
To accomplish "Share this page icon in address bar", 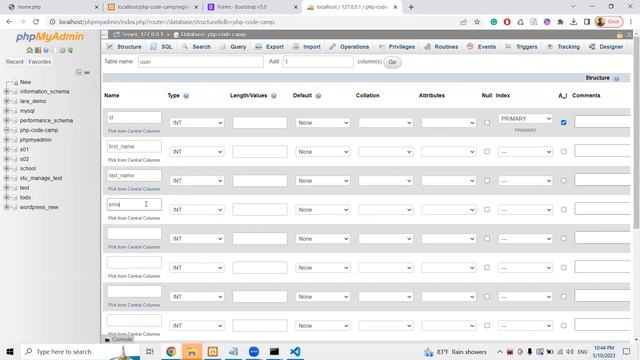I will 463,22.
